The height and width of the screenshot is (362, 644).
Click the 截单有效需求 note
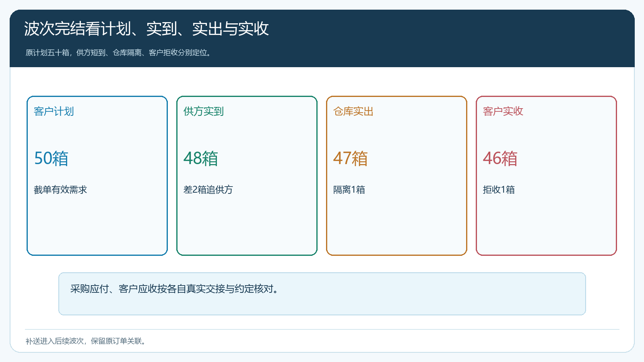coord(60,189)
